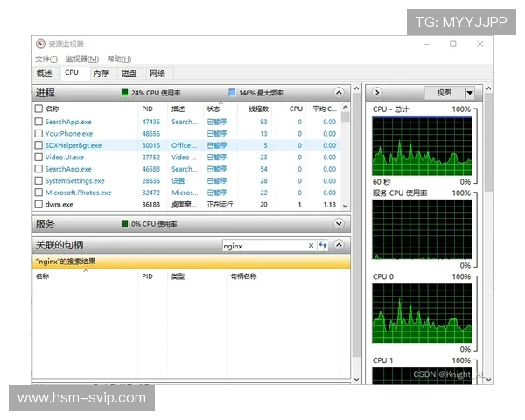Sort processes by the PID column header
The width and height of the screenshot is (525, 420).
[147, 109]
